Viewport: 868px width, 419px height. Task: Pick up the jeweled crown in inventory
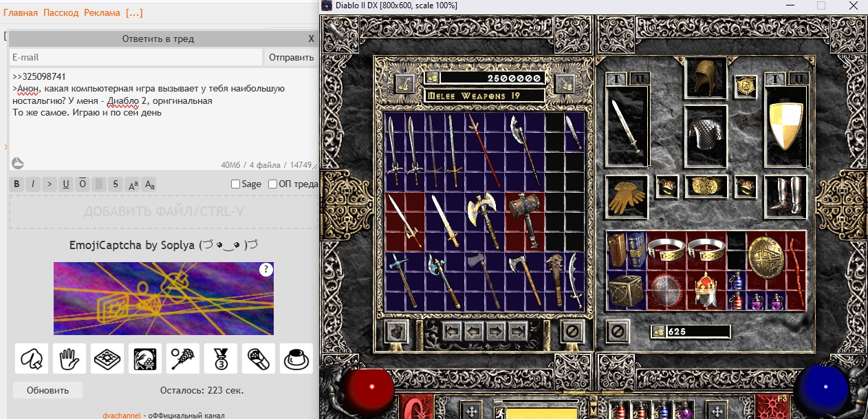[x=706, y=290]
